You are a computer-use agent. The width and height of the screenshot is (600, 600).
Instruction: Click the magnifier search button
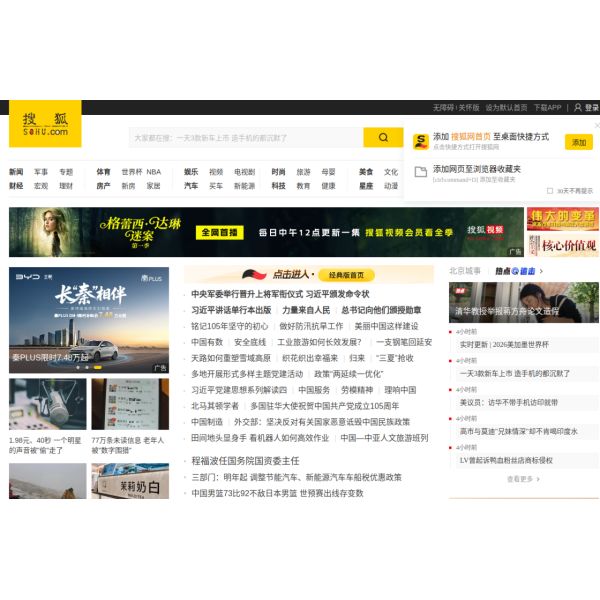pos(383,137)
